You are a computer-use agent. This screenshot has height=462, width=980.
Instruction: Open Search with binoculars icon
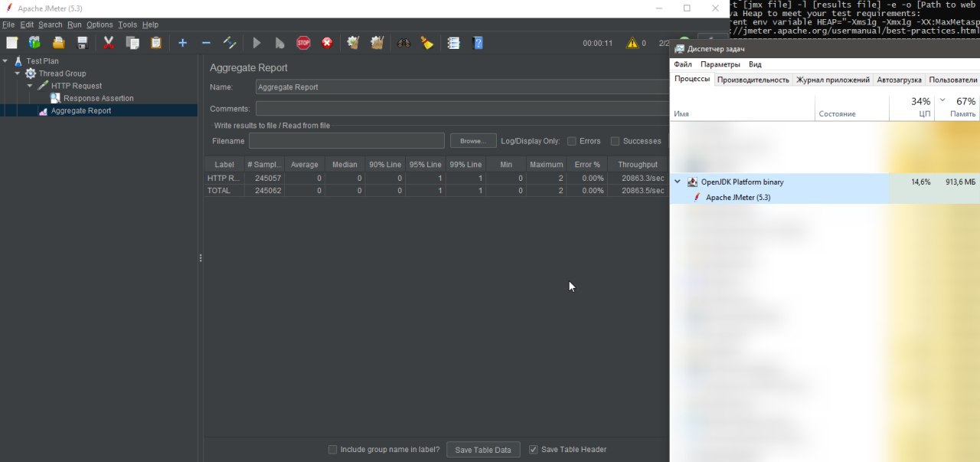click(403, 43)
